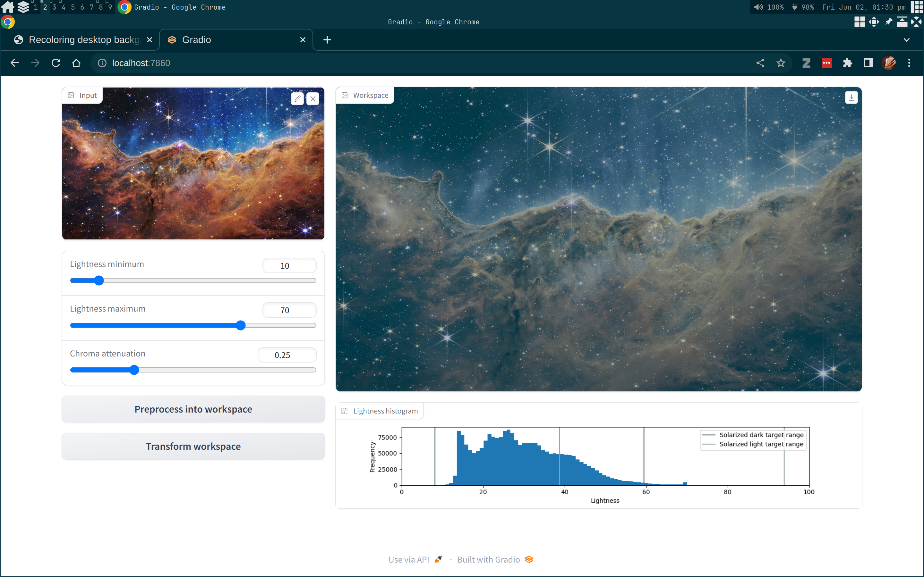
Task: Open the user profile avatar menu
Action: [x=888, y=63]
